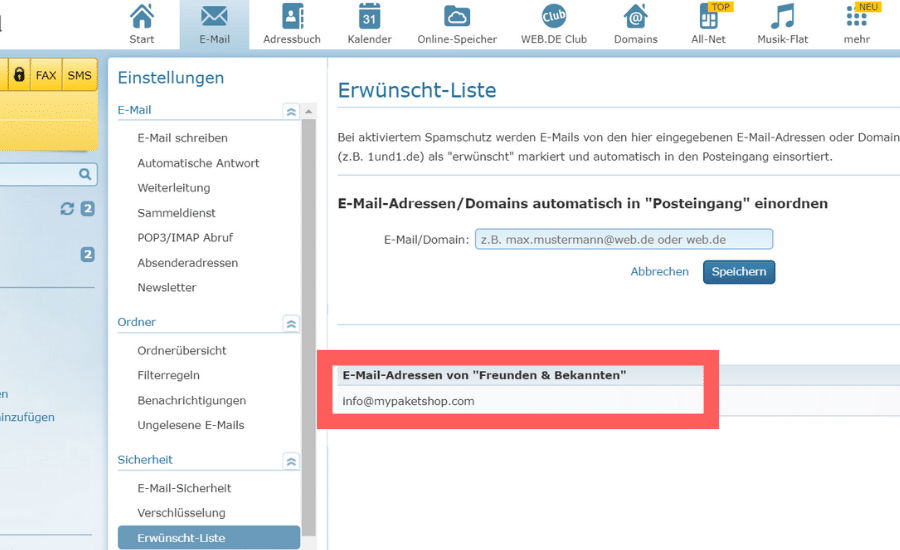This screenshot has width=900, height=550.
Task: Collapse the Ordner settings section
Action: (291, 323)
